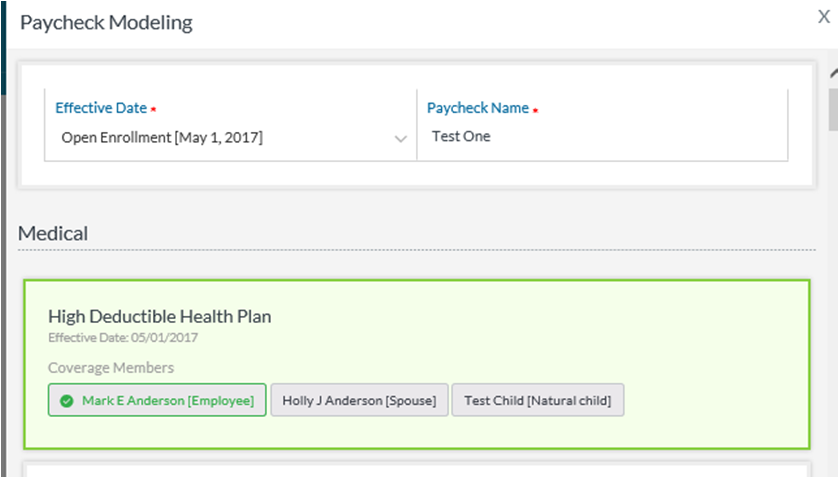This screenshot has width=839, height=478.
Task: Enable Test Child [Natural child] coverage
Action: pyautogui.click(x=537, y=401)
